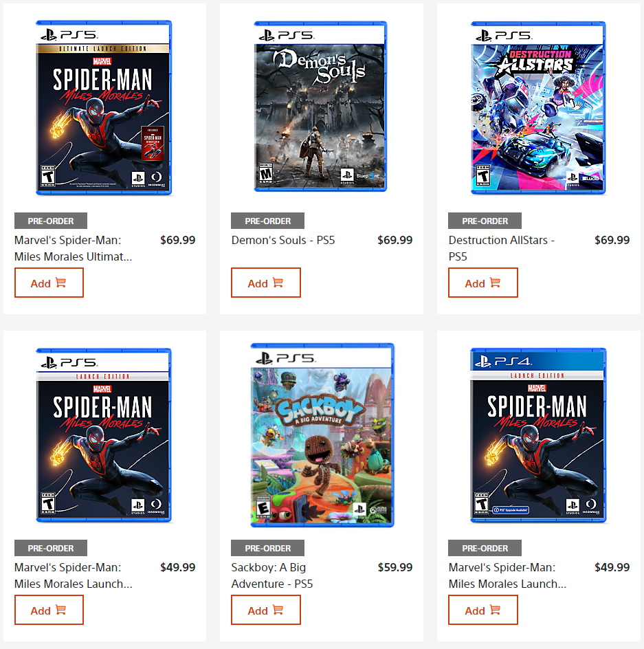644x649 pixels.
Task: Click the PRE-ORDER badge above Destruction AllStars
Action: coord(485,221)
